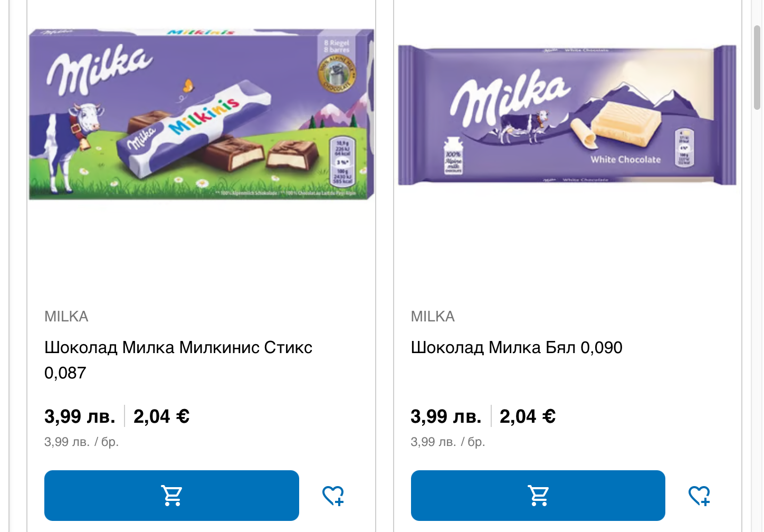764x532 pixels.
Task: Add white Milka chocolate to favorites heart
Action: point(700,496)
